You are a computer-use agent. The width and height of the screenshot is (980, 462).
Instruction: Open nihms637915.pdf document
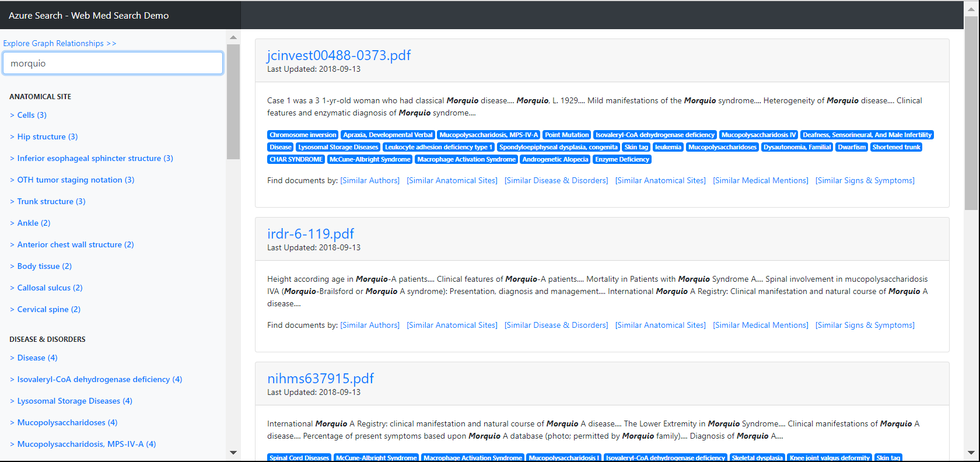point(320,379)
